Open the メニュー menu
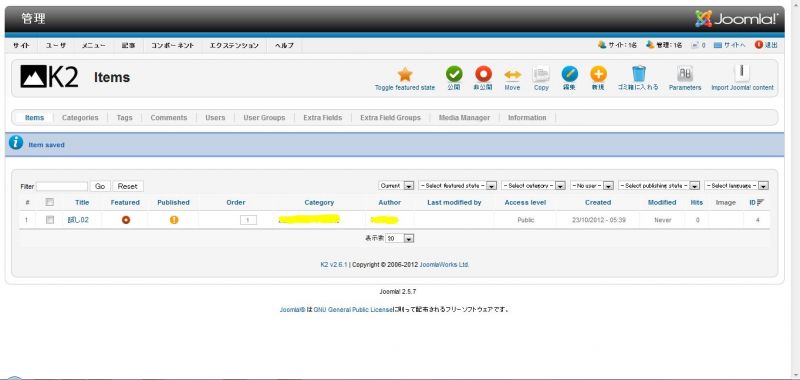 tap(93, 45)
